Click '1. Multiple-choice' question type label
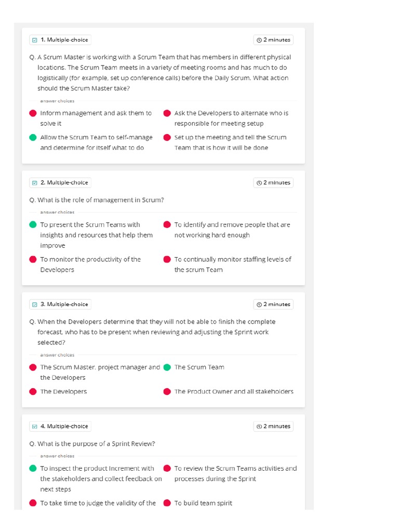The height and width of the screenshot is (532, 399). (x=64, y=40)
